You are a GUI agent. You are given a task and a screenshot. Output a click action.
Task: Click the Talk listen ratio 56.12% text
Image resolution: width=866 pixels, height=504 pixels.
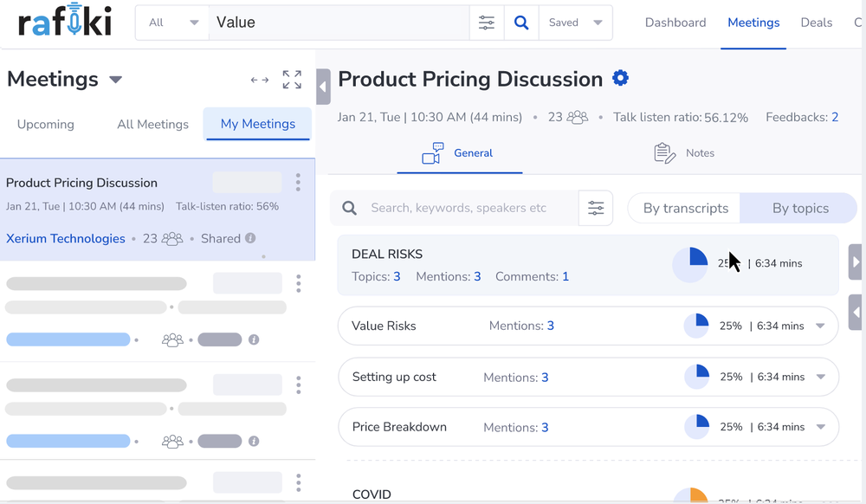point(681,117)
